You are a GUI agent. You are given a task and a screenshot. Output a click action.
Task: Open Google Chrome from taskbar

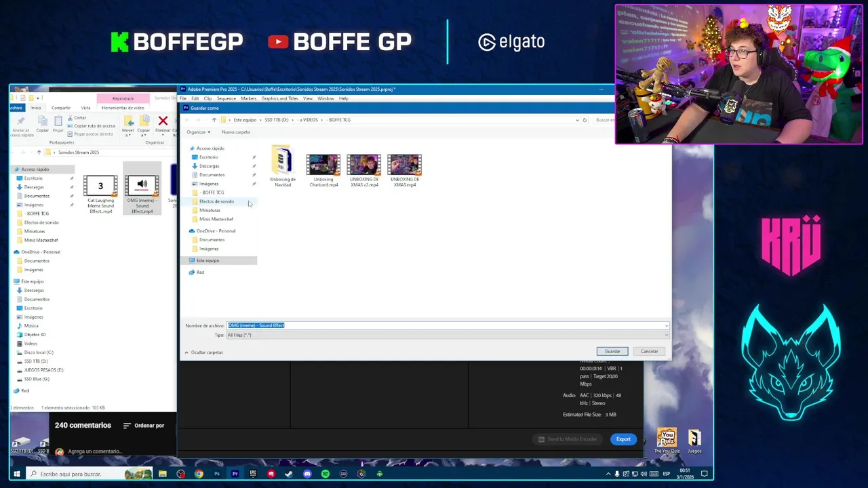tap(199, 474)
